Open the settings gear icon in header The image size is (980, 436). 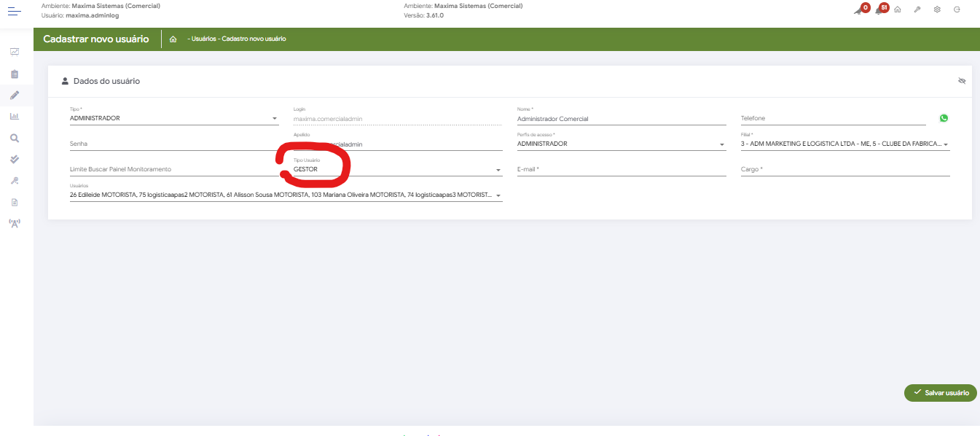pos(937,9)
